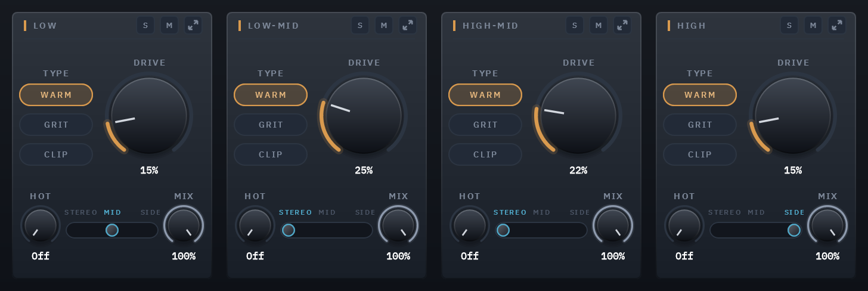Select GRIT type in LOW band
Screen dimensions: 868x291
(56, 125)
